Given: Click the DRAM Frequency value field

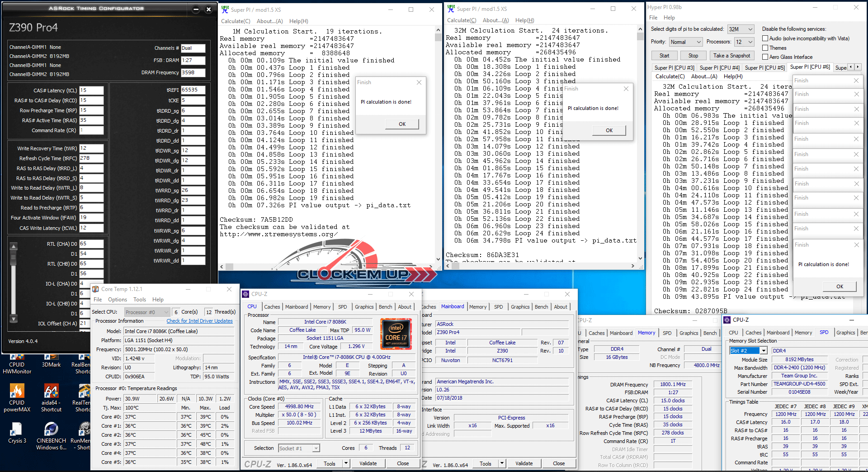Looking at the screenshot, I should click(x=193, y=72).
